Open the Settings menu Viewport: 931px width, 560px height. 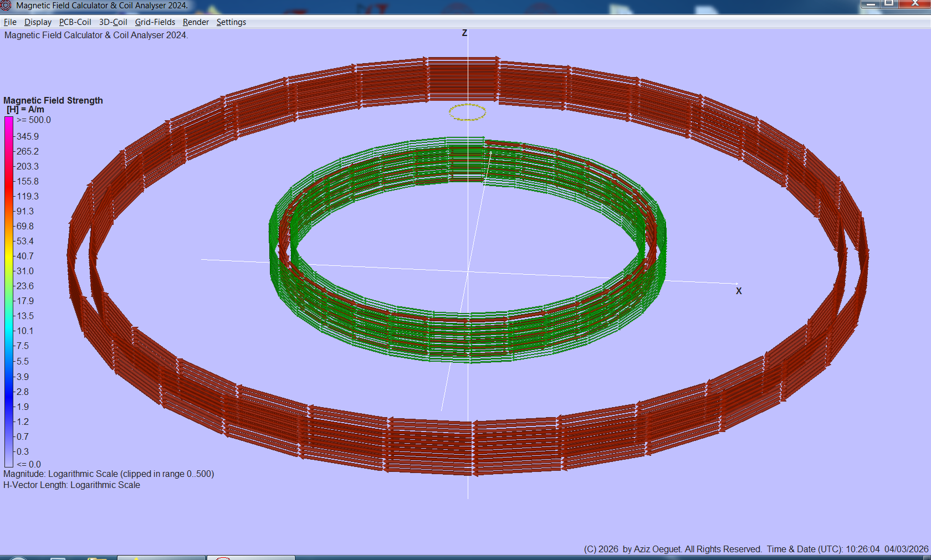pos(231,22)
